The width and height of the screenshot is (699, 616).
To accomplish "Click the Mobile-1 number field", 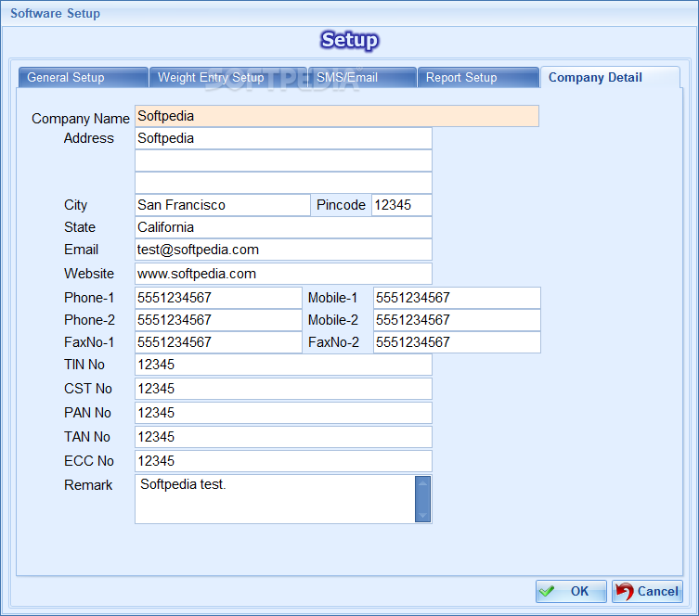I will click(457, 298).
